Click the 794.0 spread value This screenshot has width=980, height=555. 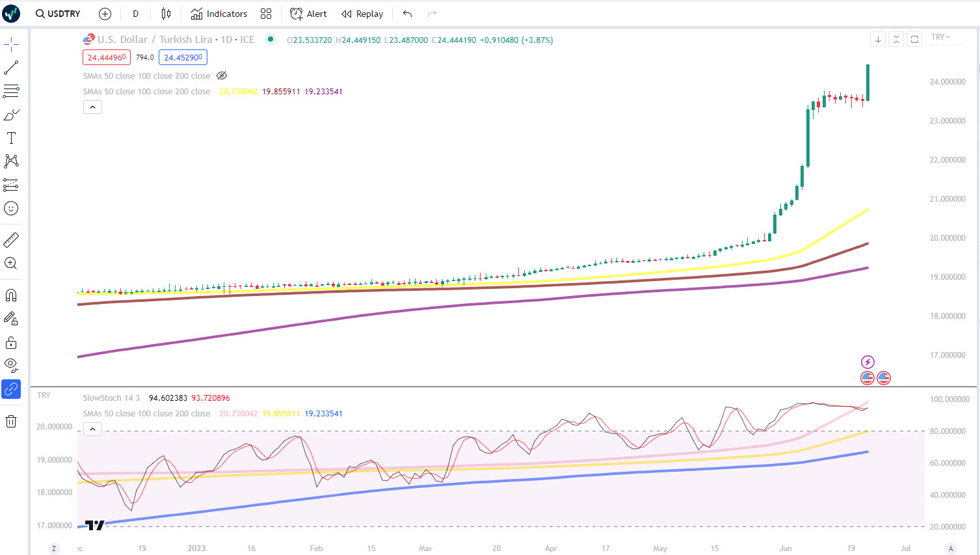point(145,57)
